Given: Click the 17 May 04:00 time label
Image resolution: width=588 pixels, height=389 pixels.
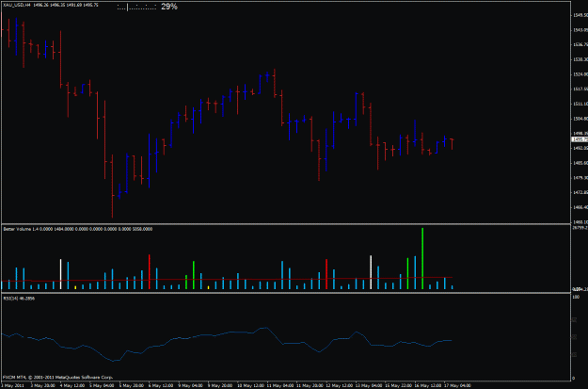Looking at the screenshot, I should click(457, 385).
